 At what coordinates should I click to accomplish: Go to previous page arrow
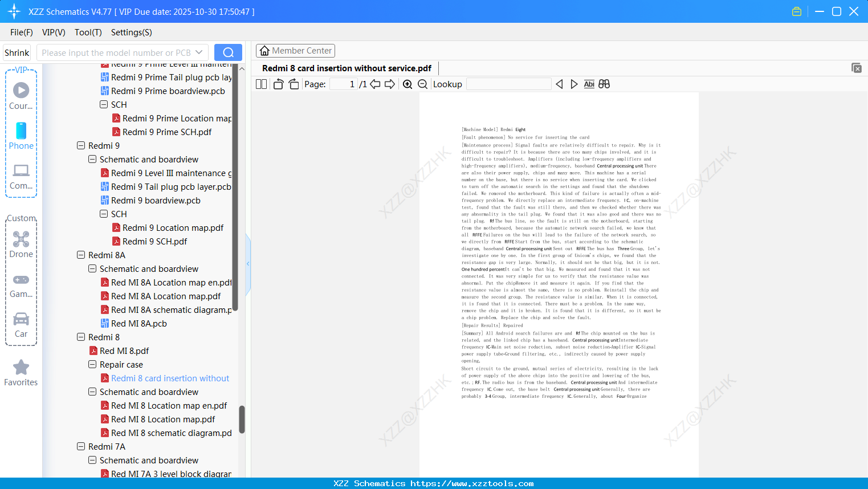coord(375,84)
